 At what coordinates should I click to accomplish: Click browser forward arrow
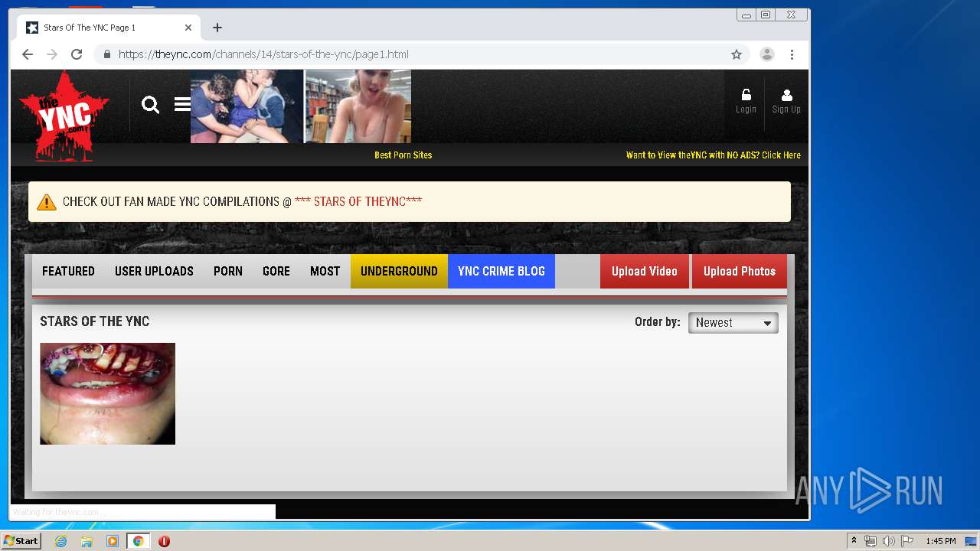(x=52, y=54)
